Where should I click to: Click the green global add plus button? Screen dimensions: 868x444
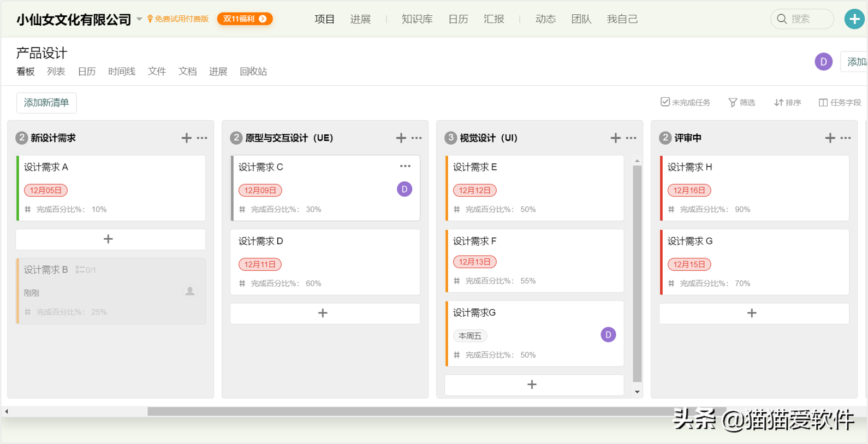tap(854, 19)
